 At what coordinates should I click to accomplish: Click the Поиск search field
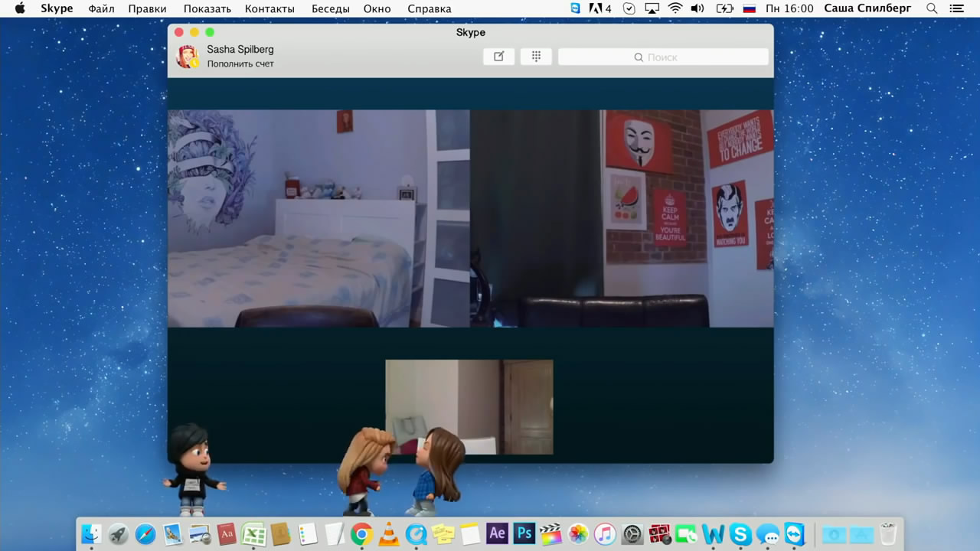click(662, 57)
